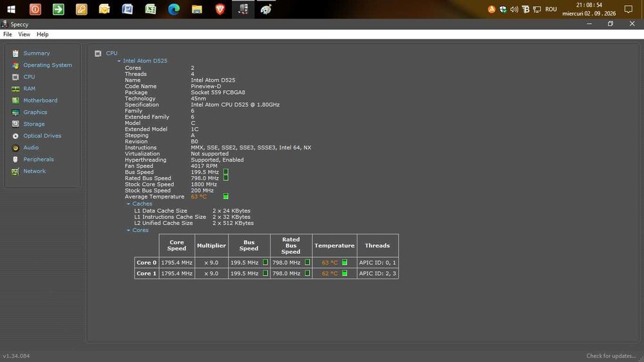Toggle Core 0 Rated Bus Speed indicator
The image size is (644, 362).
point(307,262)
